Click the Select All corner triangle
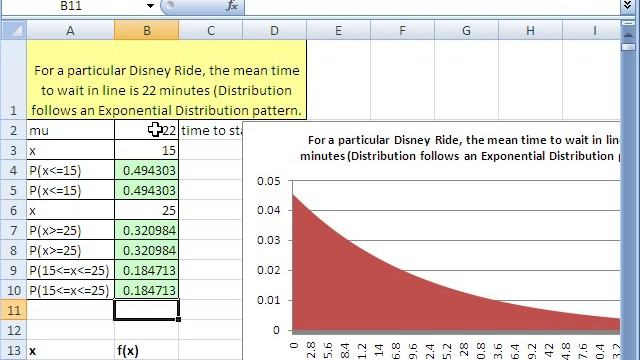 tap(14, 30)
